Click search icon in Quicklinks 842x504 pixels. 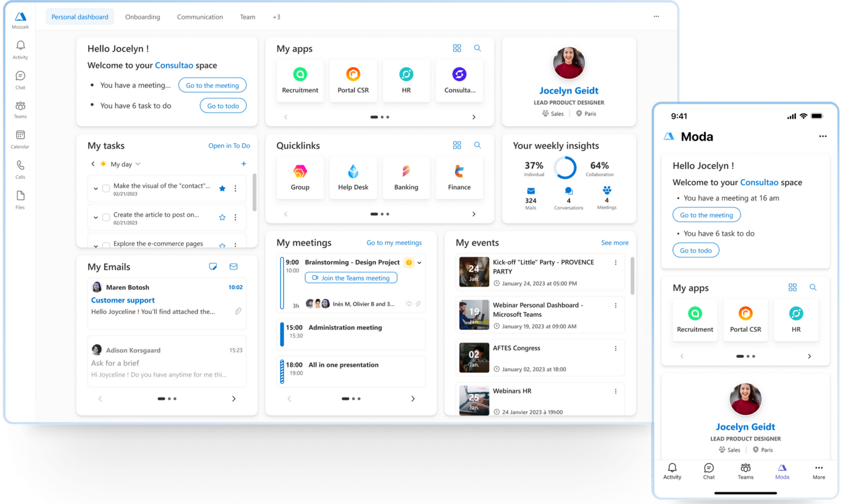(477, 145)
